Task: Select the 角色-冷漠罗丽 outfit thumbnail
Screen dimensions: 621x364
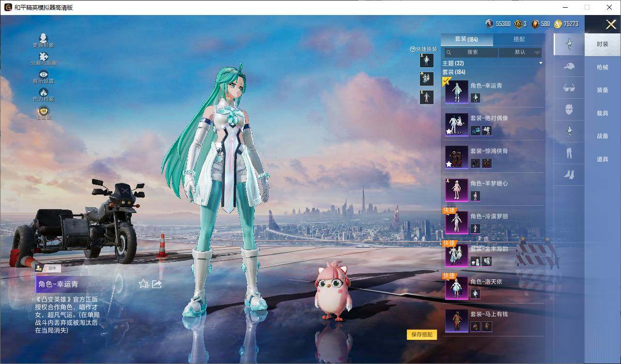Action: (457, 222)
